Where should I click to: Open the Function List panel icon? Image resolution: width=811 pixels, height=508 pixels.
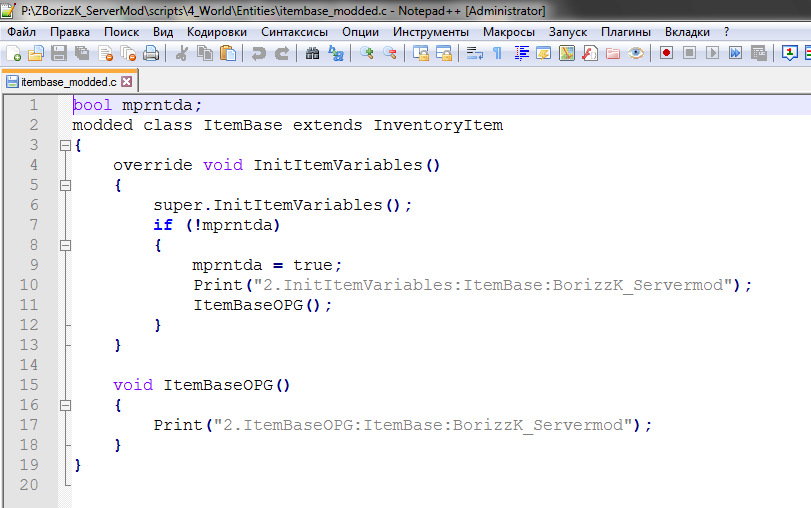[590, 53]
